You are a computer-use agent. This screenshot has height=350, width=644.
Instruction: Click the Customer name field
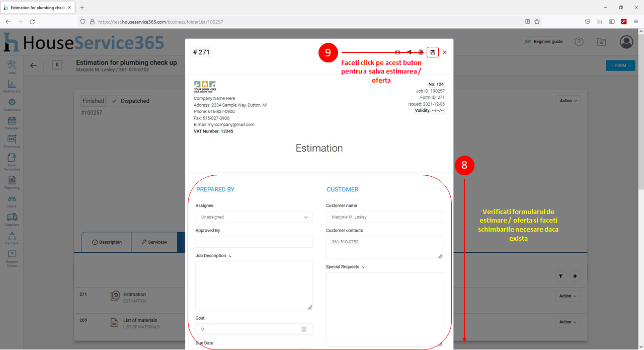pyautogui.click(x=384, y=217)
